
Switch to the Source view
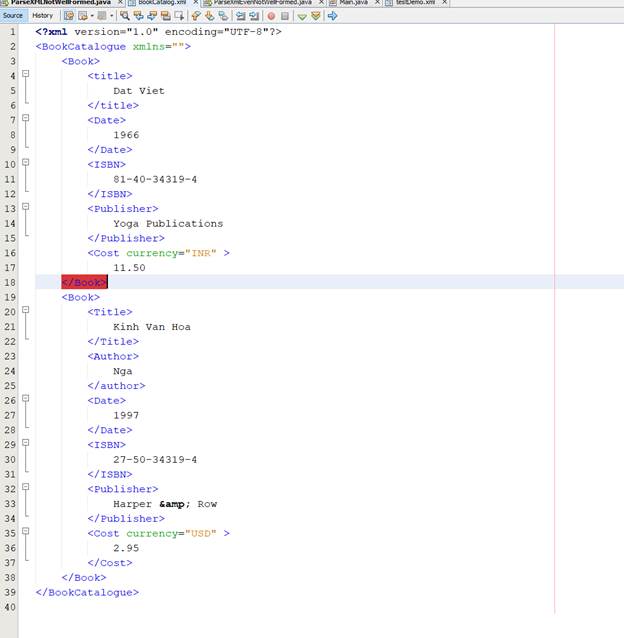[13, 15]
